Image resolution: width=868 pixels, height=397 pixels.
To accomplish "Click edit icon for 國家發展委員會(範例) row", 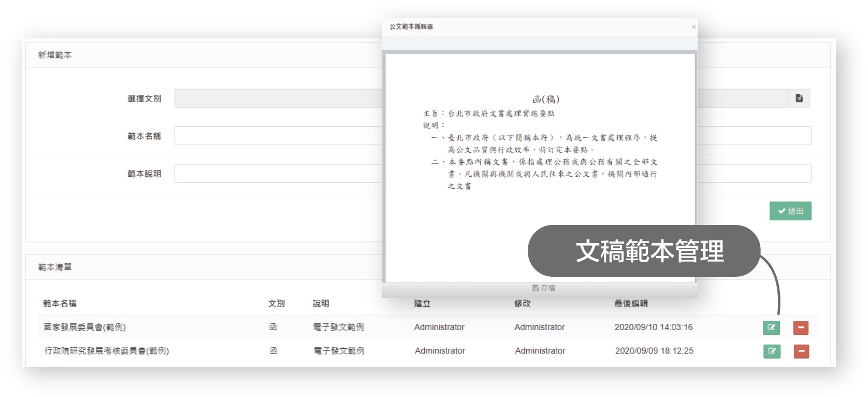I will pyautogui.click(x=771, y=328).
